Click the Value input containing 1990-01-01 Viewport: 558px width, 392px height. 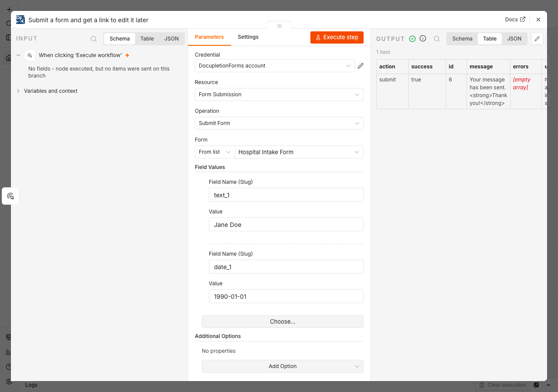coord(286,296)
